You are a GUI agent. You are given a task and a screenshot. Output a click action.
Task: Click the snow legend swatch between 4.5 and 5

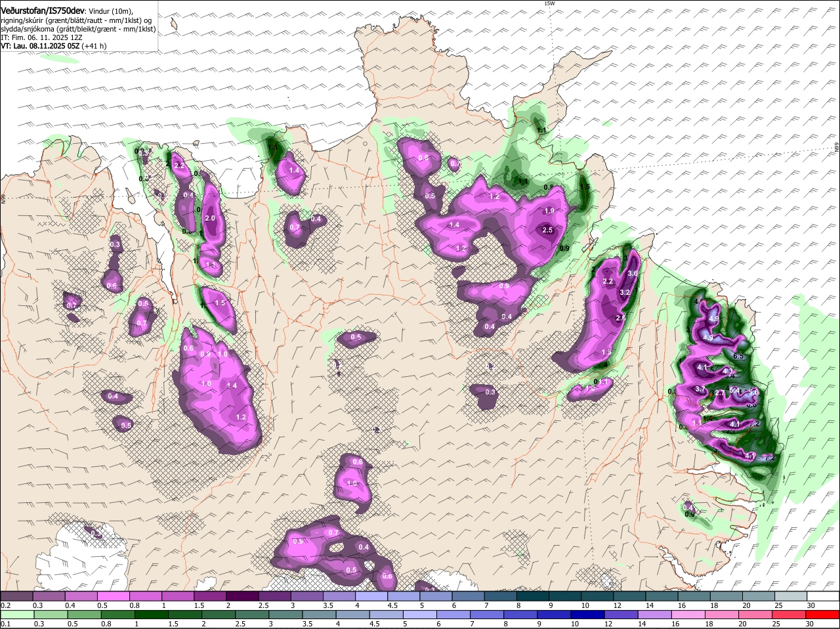[405, 596]
